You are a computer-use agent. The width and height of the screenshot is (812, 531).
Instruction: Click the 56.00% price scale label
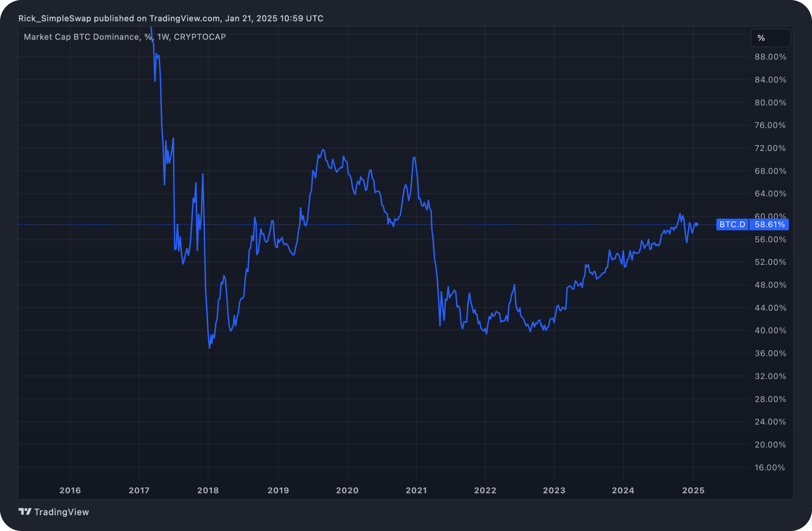[x=770, y=240]
